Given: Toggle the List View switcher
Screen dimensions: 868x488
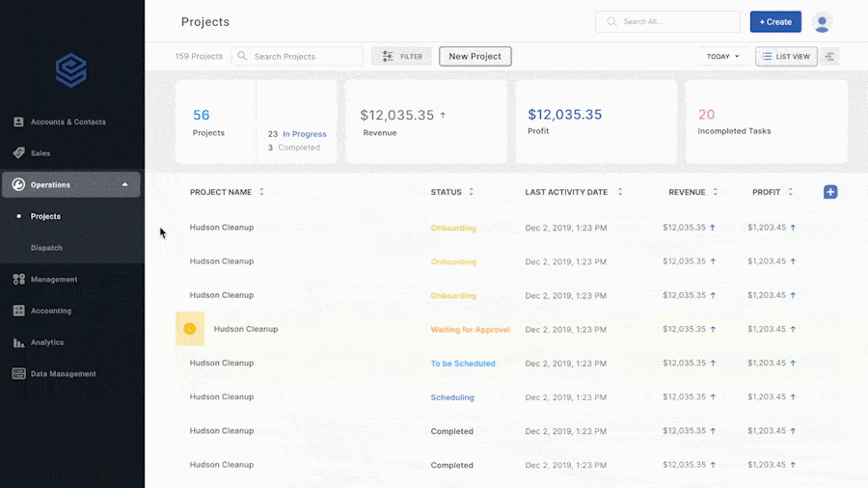Looking at the screenshot, I should [786, 57].
